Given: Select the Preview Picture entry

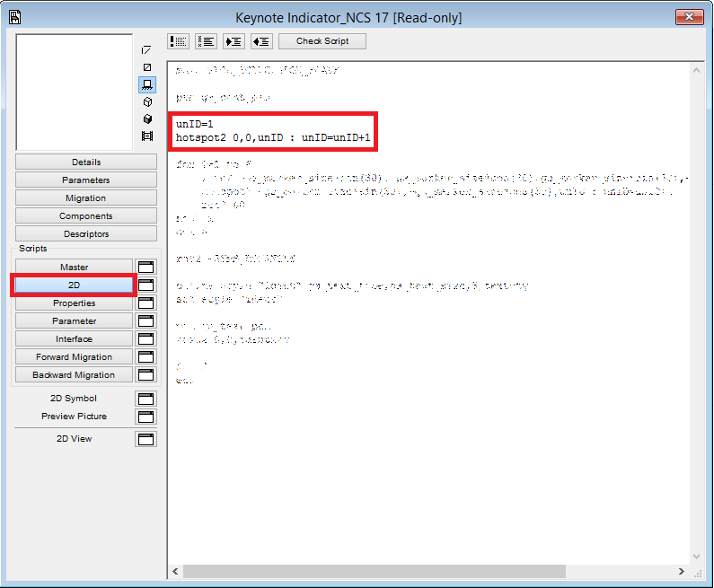Looking at the screenshot, I should (74, 416).
